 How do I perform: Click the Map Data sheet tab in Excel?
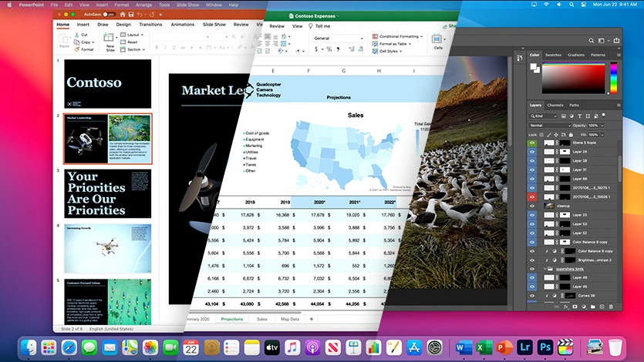[290, 319]
